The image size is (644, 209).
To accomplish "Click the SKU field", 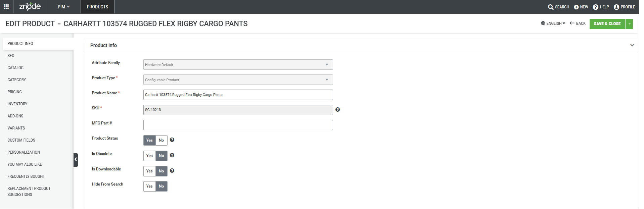I will (x=238, y=110).
